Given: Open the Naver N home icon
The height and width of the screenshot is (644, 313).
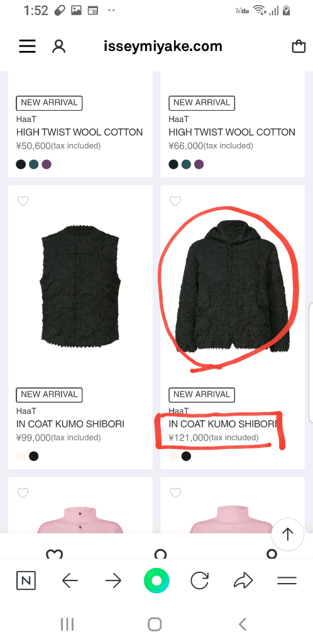Looking at the screenshot, I should (26, 580).
